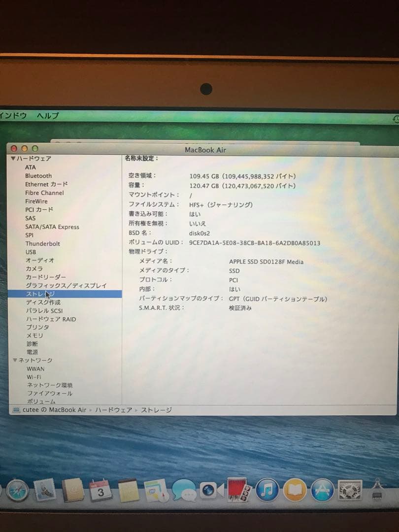Launch iBooks from the Dock
This screenshot has width=399, height=532.
coord(295,490)
